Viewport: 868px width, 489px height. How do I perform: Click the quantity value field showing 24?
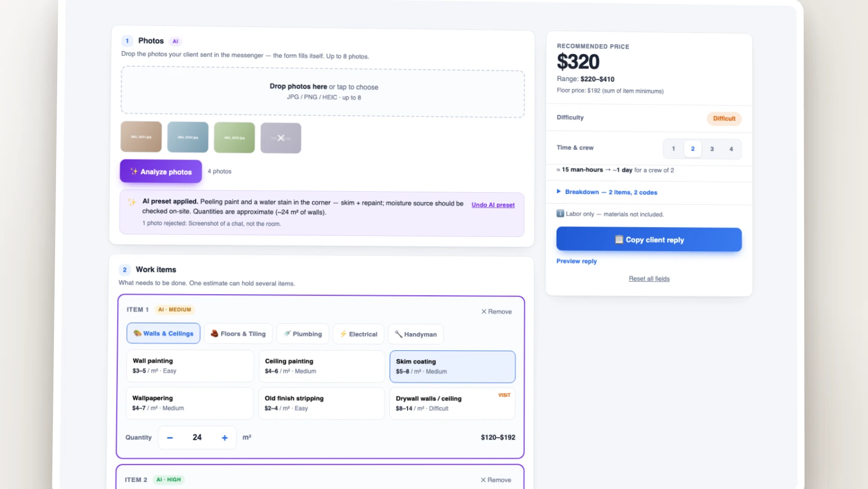(x=197, y=438)
